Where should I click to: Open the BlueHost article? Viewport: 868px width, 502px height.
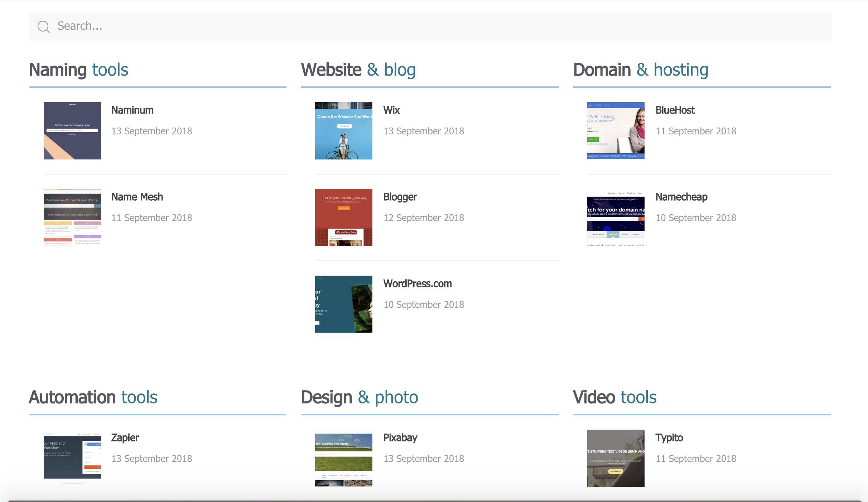[x=675, y=110]
